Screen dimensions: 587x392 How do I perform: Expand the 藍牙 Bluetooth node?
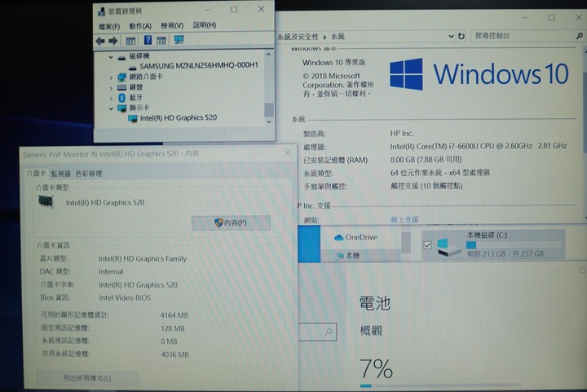[111, 99]
